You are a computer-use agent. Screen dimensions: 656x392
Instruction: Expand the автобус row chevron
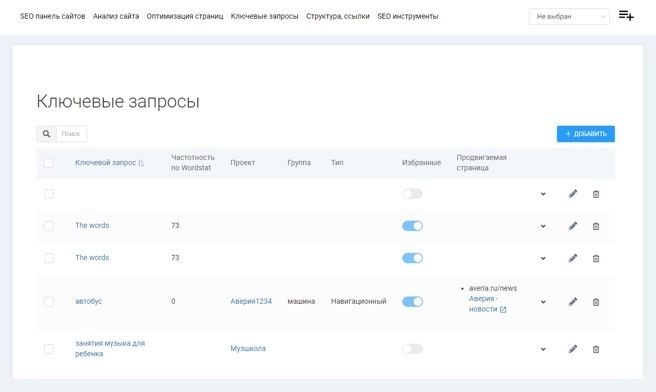click(x=543, y=302)
